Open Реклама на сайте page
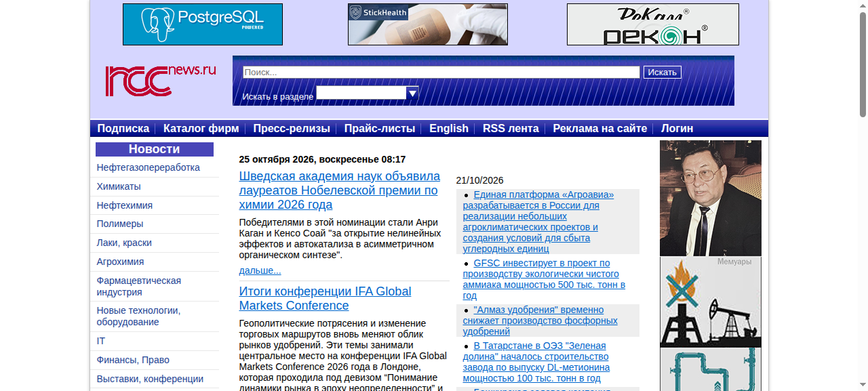Viewport: 868px width, 391px height. pyautogui.click(x=600, y=129)
